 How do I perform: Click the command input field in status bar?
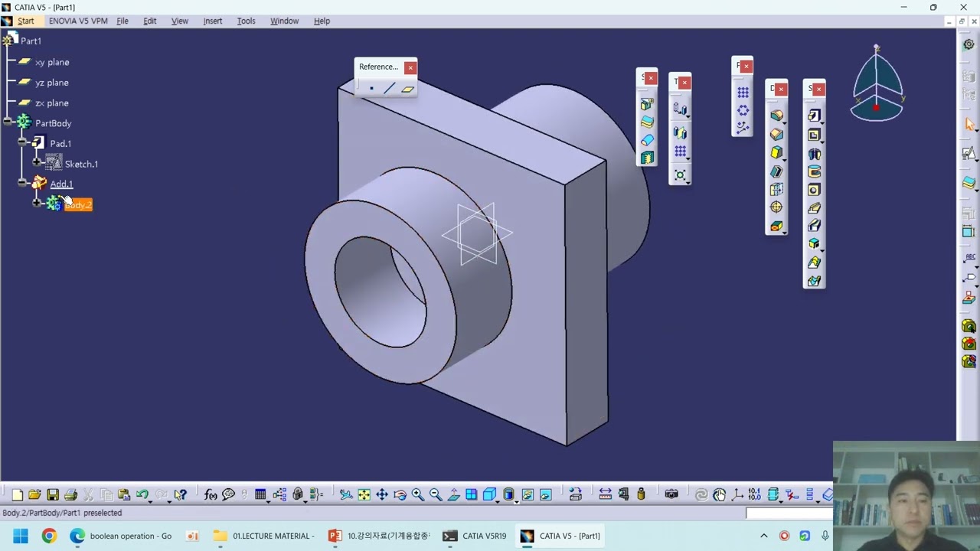(789, 514)
